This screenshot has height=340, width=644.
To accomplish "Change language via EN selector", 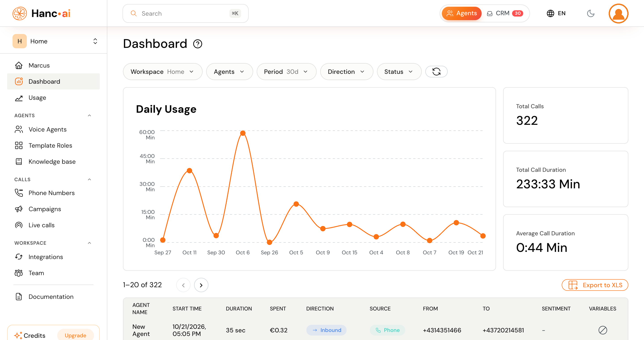I will [x=556, y=13].
